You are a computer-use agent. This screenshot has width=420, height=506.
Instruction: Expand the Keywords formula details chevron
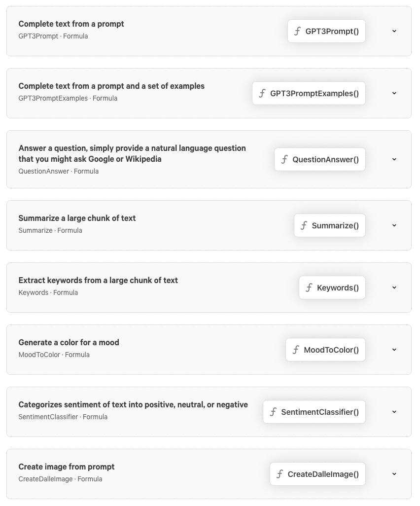[394, 288]
